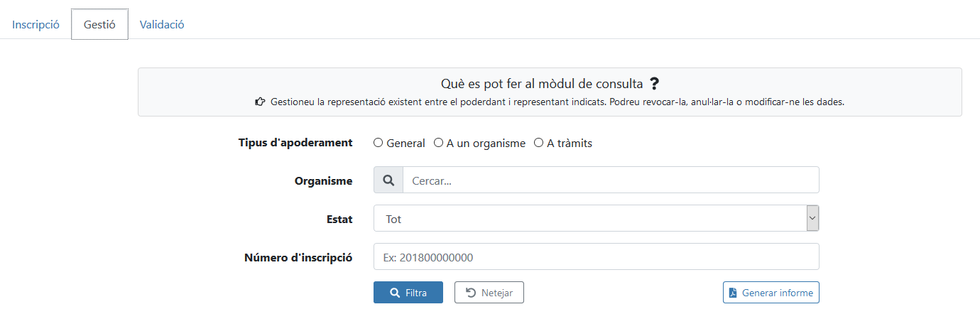Image resolution: width=980 pixels, height=314 pixels.
Task: Click the pointing hand icon in info box
Action: 261,102
